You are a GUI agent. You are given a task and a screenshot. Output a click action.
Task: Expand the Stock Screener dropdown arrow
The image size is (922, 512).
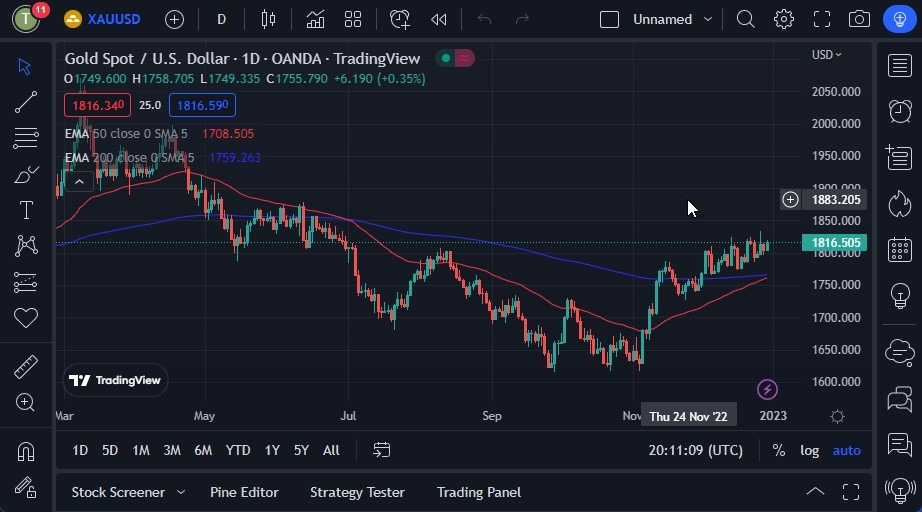181,492
